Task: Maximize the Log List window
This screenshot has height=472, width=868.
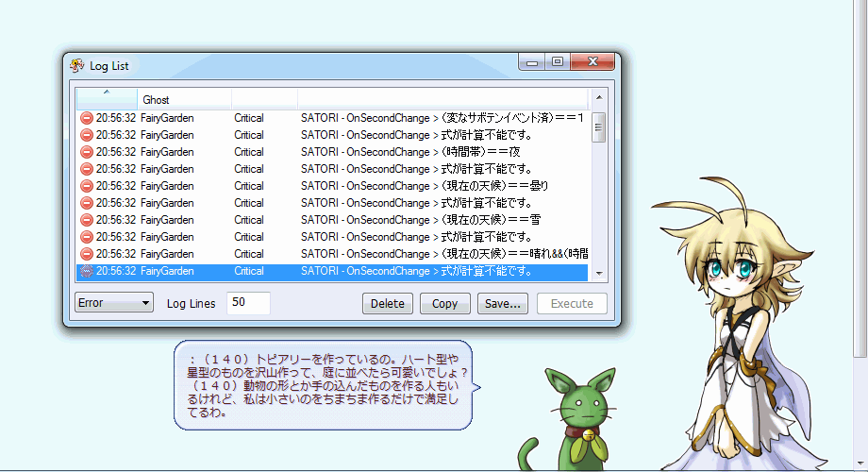Action: pos(558,61)
